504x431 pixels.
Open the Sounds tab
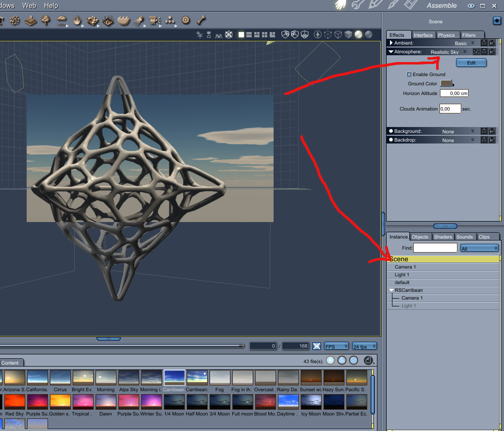pyautogui.click(x=464, y=237)
